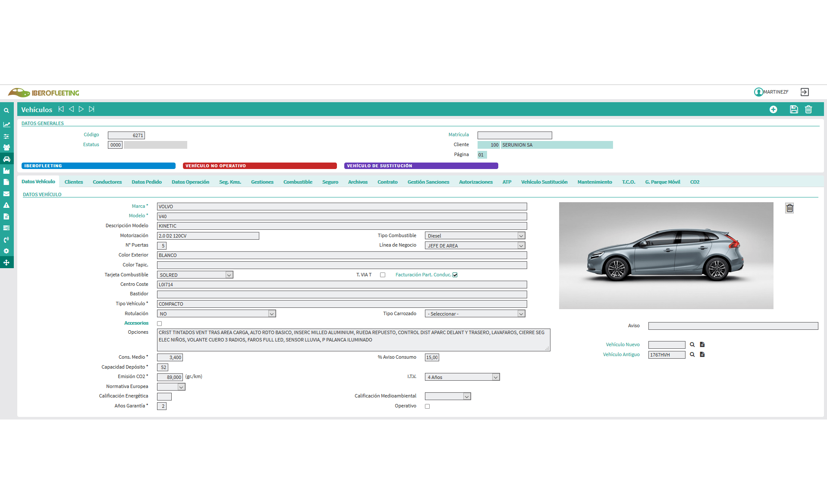
Task: Open the Tipo Combustible dropdown
Action: [x=475, y=236]
